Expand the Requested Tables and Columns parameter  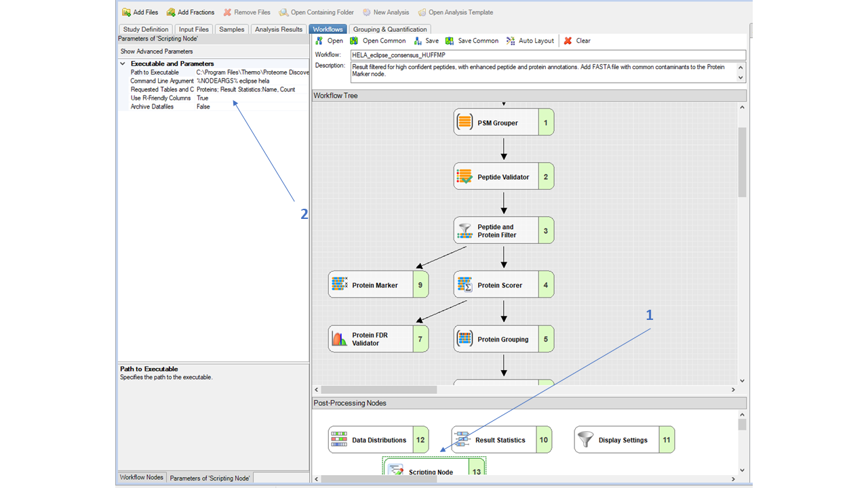point(163,89)
